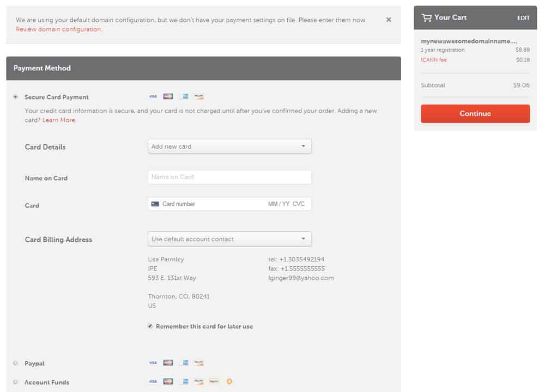
Task: Select the Account Funds radio button
Action: pyautogui.click(x=15, y=382)
